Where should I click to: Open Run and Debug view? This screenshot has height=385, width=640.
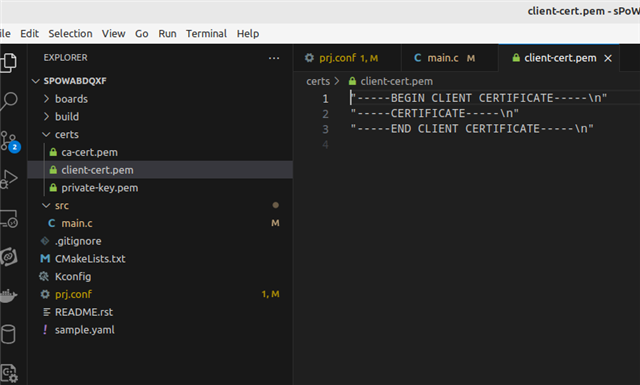[9, 179]
